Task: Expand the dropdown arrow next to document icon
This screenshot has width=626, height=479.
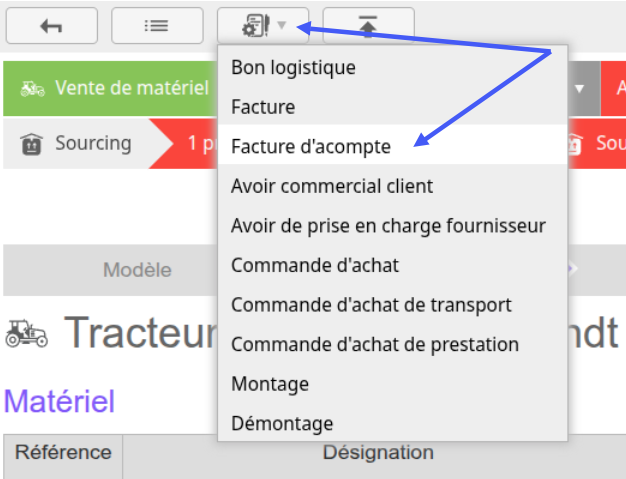Action: click(281, 26)
